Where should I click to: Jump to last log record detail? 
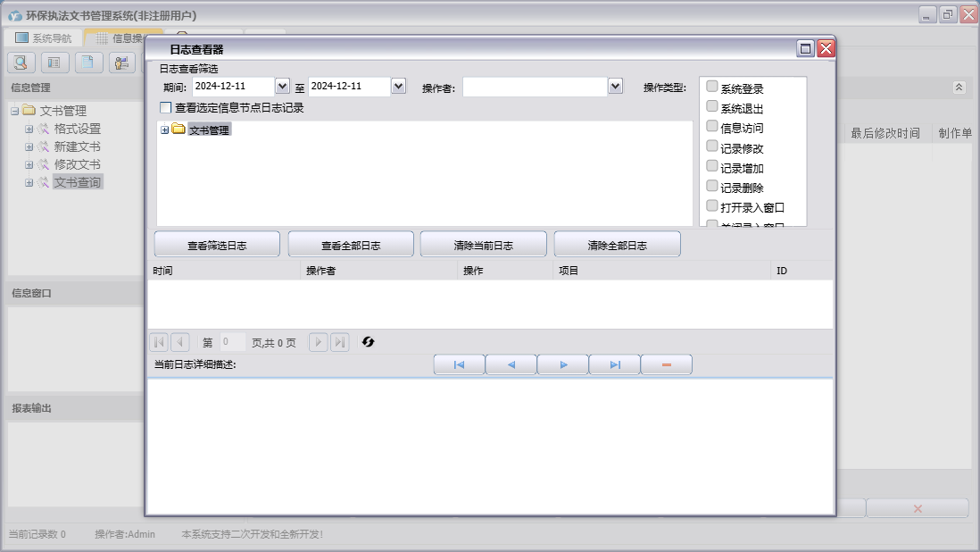click(615, 364)
